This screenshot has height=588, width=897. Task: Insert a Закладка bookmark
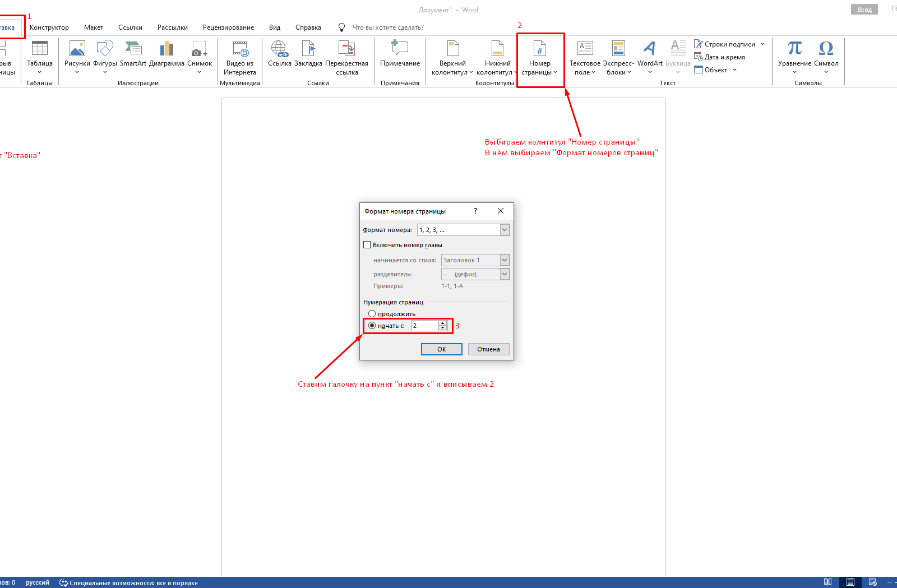point(308,49)
